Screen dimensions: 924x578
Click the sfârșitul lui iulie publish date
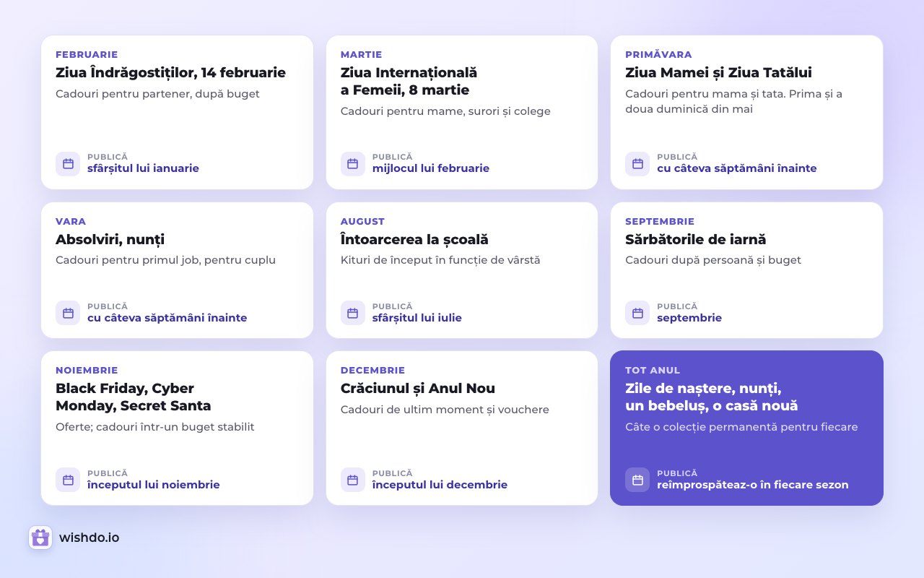pyautogui.click(x=417, y=318)
